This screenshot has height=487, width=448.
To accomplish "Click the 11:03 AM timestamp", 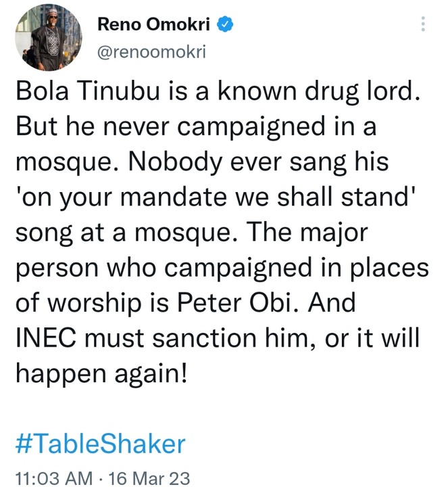I will point(53,478).
